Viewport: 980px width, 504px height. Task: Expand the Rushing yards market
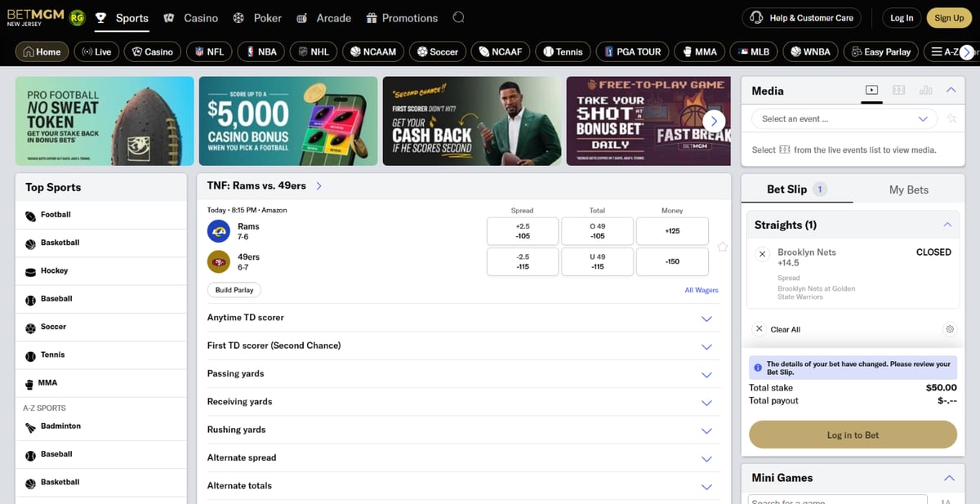[464, 430]
